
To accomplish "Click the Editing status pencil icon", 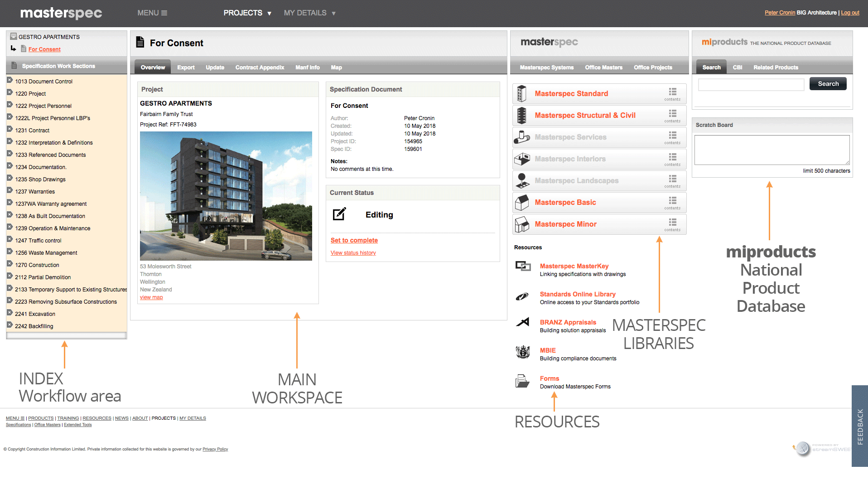I will (x=339, y=214).
